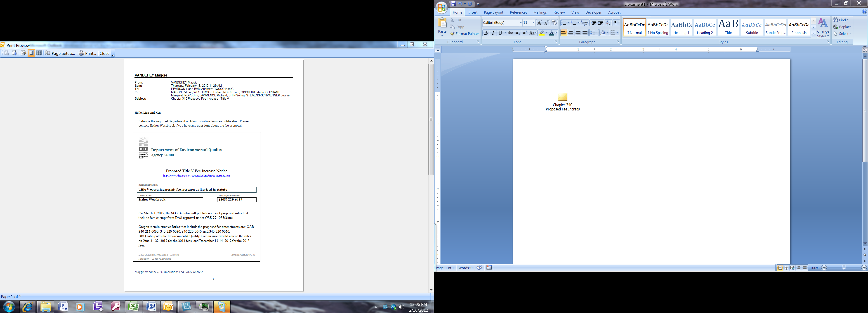Viewport: 868px width, 313px height.
Task: Click the zoom slider in Word status bar
Action: 844,268
